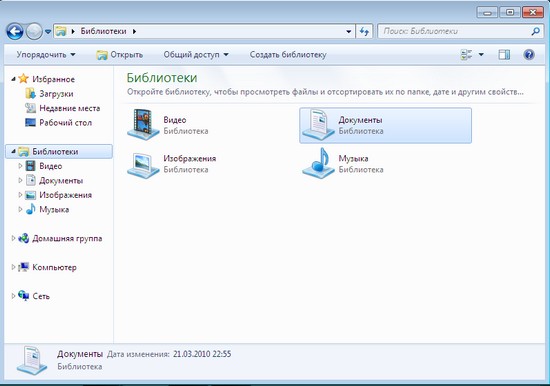This screenshot has width=550, height=386.
Task: Click the search magnifier icon
Action: click(535, 32)
